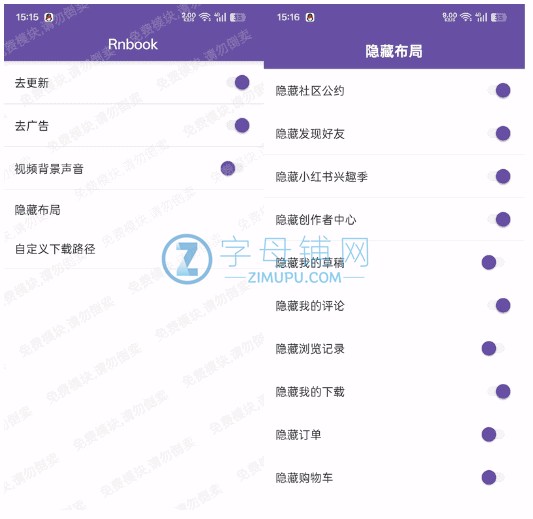Click the QQ notification icon in left status bar
The width and height of the screenshot is (533, 519).
(x=49, y=17)
